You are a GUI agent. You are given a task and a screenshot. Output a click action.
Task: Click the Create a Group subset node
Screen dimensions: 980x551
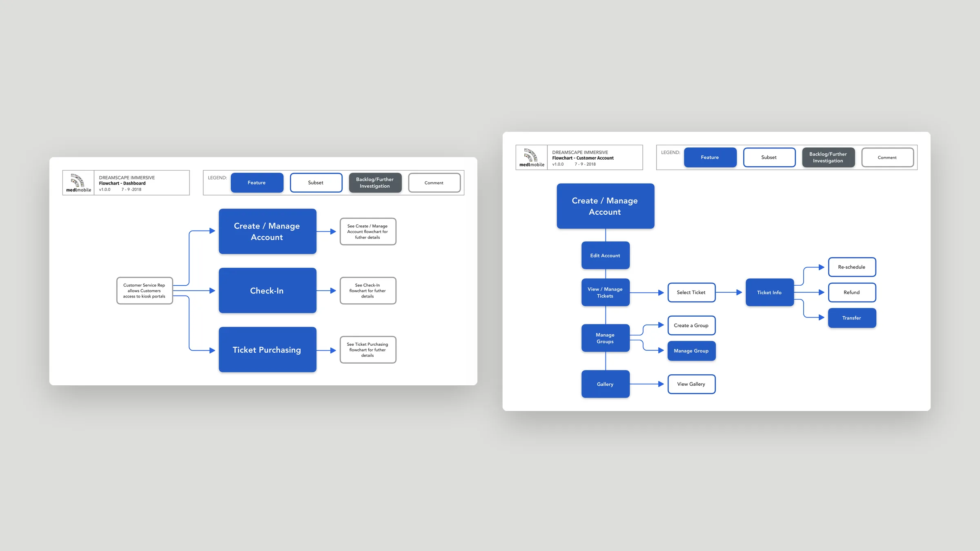click(x=691, y=325)
